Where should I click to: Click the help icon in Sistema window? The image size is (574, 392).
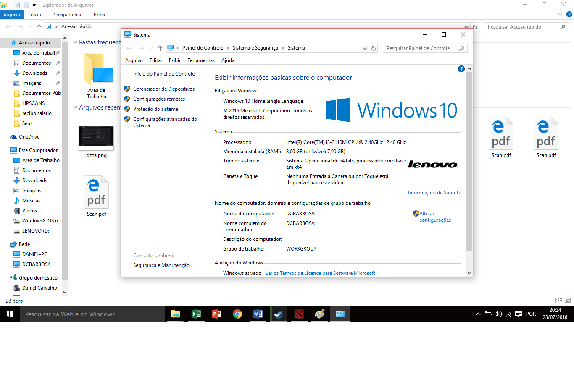(461, 69)
